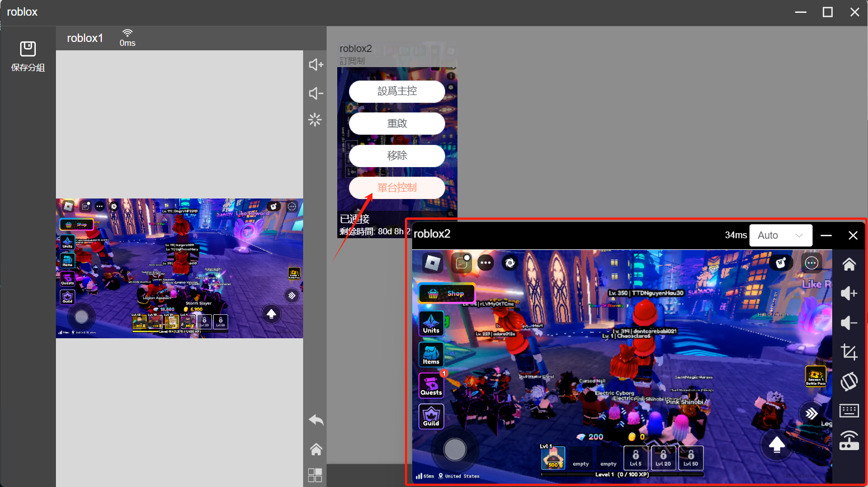Open the Roblox menu logo in the roblox2 game
This screenshot has height=487, width=868.
[x=432, y=263]
